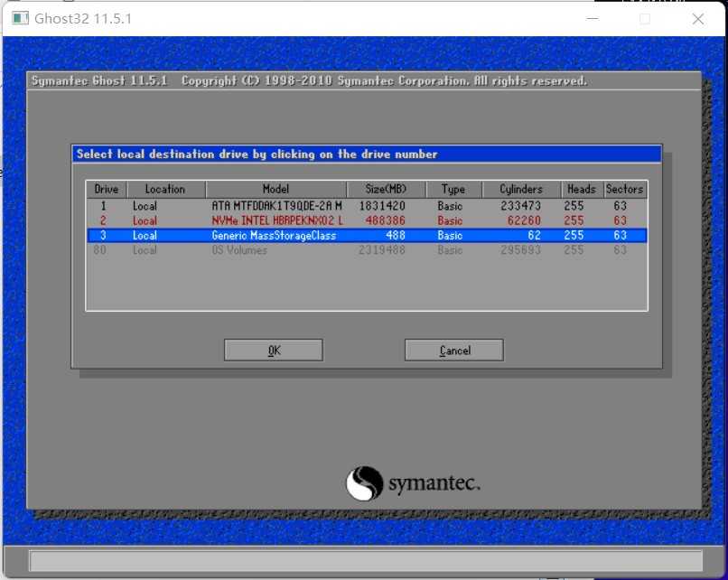728x580 pixels.
Task: Click the OS Volumes size 2319488
Action: [x=382, y=250]
